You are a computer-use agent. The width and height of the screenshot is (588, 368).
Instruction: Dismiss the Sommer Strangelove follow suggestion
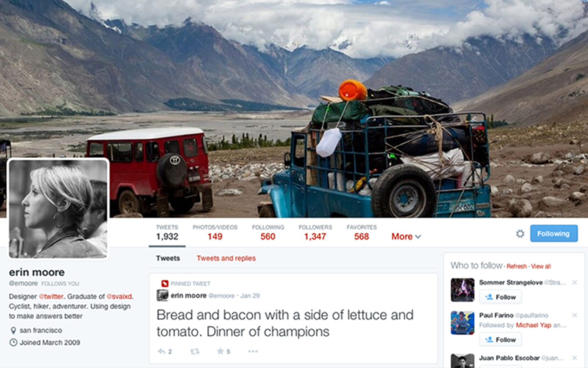pyautogui.click(x=575, y=282)
